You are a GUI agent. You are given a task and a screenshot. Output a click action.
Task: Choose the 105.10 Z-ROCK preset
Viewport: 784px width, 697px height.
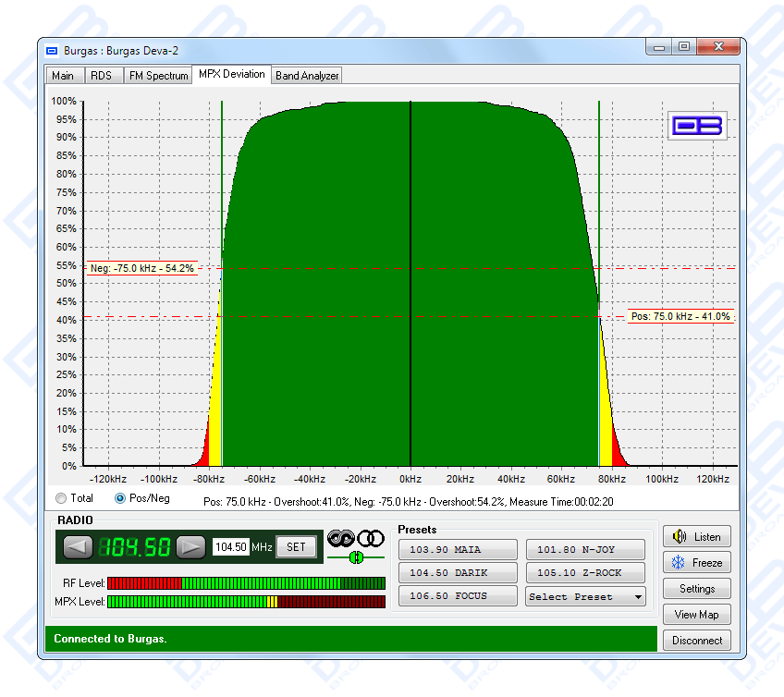(585, 573)
